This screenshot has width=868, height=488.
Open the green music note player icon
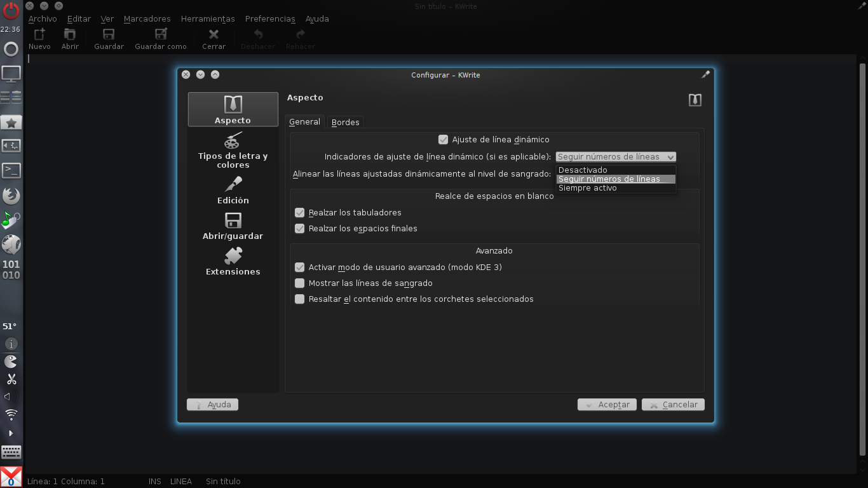pyautogui.click(x=11, y=220)
